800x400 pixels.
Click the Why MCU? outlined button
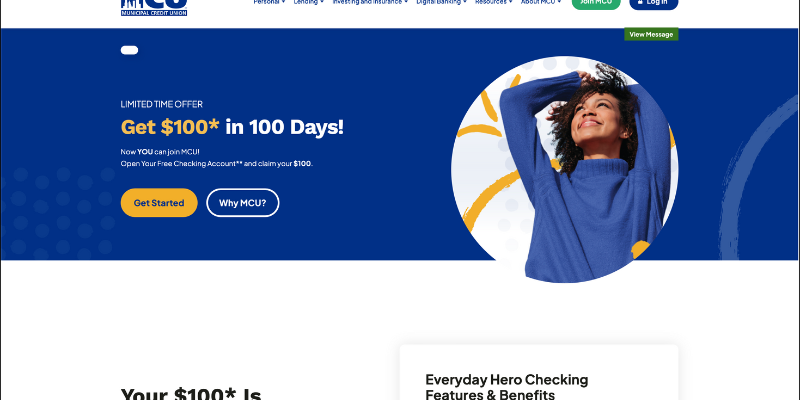click(243, 203)
